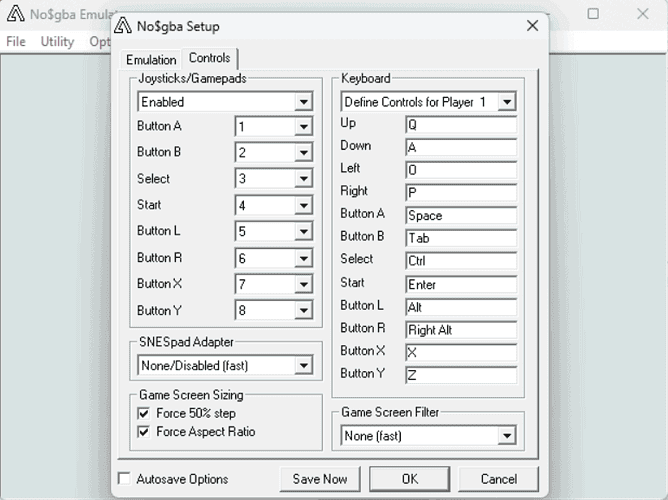Enable the Autosave Options checkbox
Viewport: 668px width, 500px height.
[x=124, y=479]
